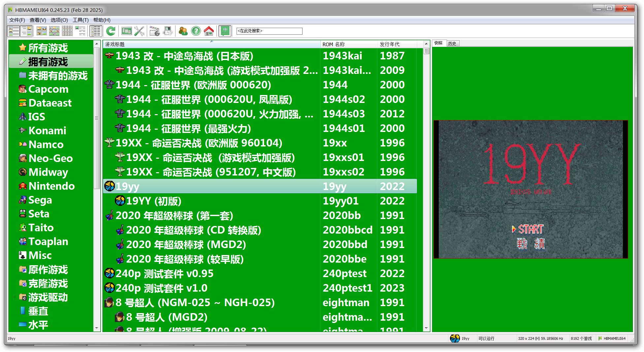Switch to list grid view

point(67,31)
